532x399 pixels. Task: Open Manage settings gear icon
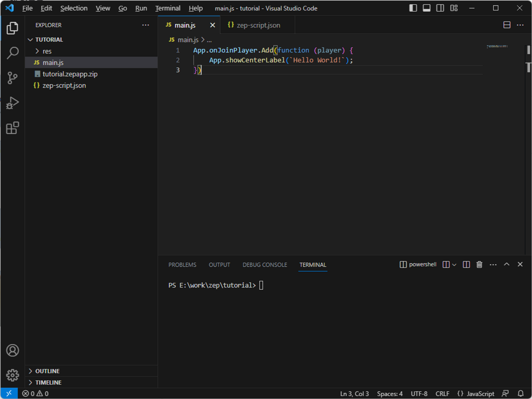[13, 375]
